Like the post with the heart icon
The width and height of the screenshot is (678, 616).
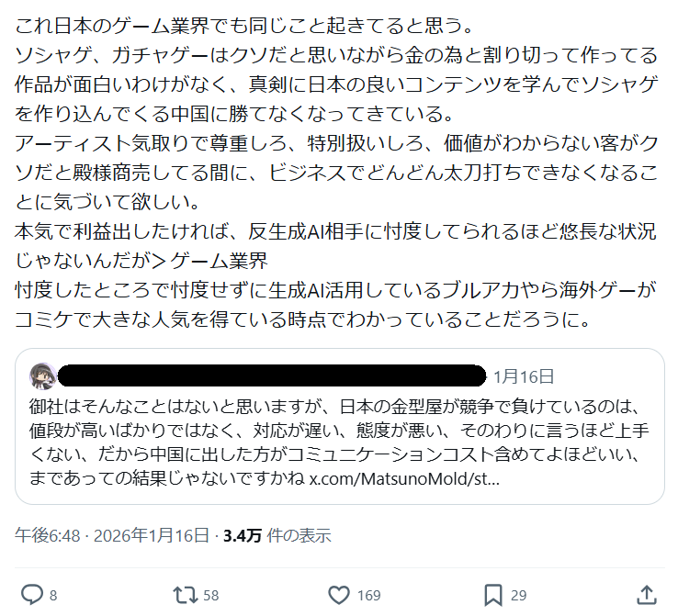click(339, 595)
